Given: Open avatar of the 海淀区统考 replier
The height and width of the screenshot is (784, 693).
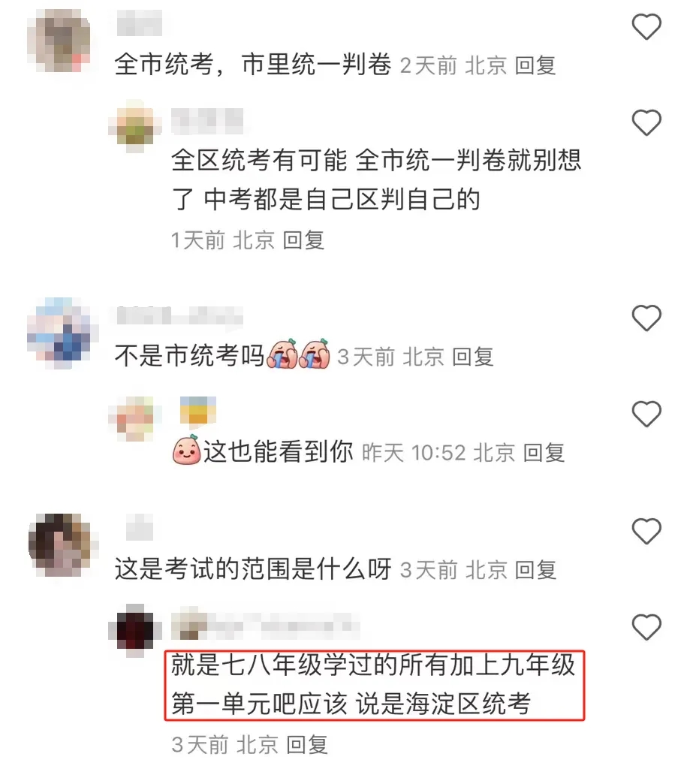Looking at the screenshot, I should pyautogui.click(x=135, y=630).
